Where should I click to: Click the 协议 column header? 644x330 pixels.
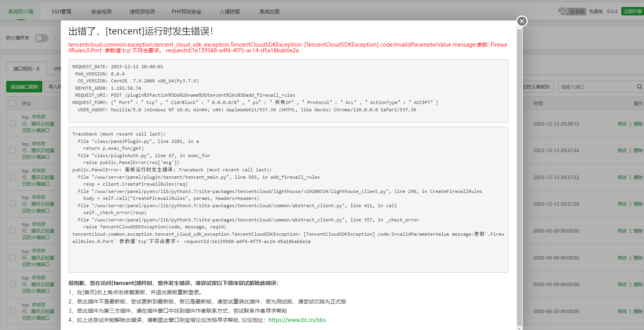(x=27, y=104)
